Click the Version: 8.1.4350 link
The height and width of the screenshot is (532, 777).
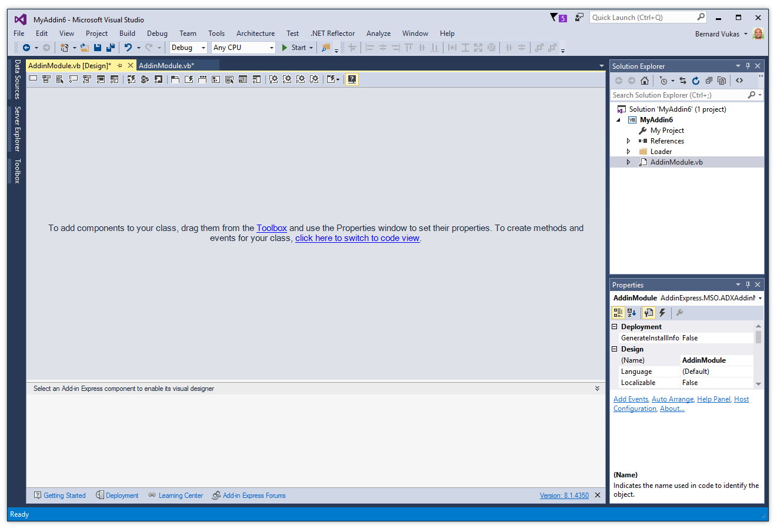[x=564, y=496]
